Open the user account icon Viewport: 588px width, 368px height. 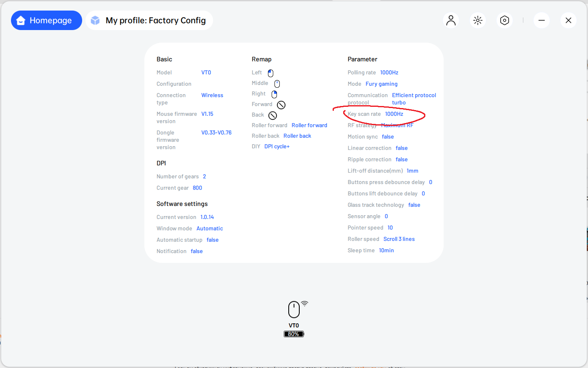tap(451, 20)
